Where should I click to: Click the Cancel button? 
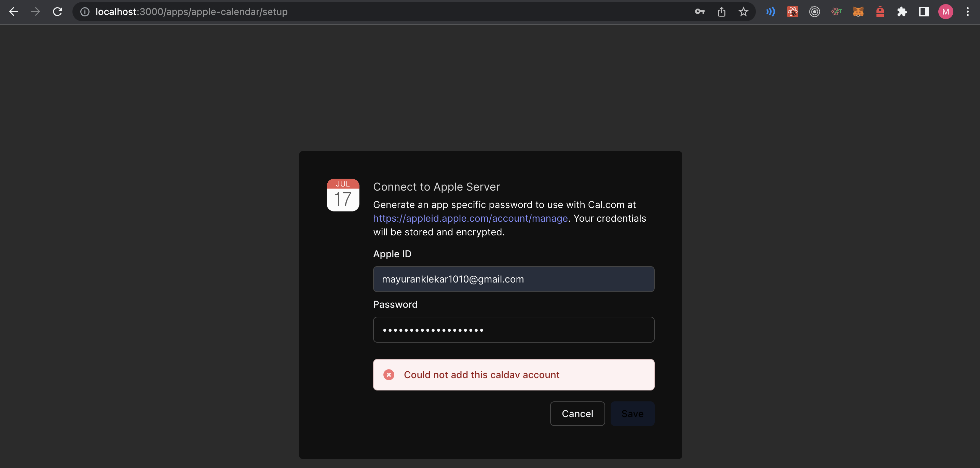coord(577,414)
